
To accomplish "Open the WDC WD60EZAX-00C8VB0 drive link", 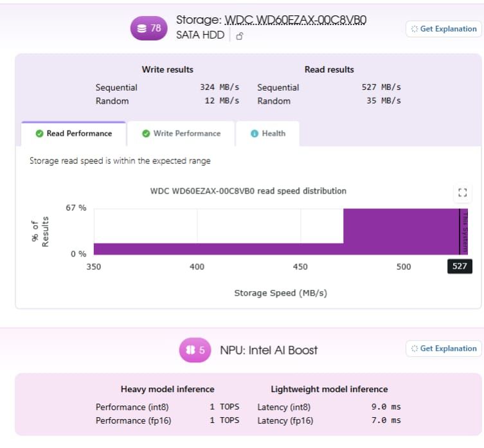I will pos(296,20).
